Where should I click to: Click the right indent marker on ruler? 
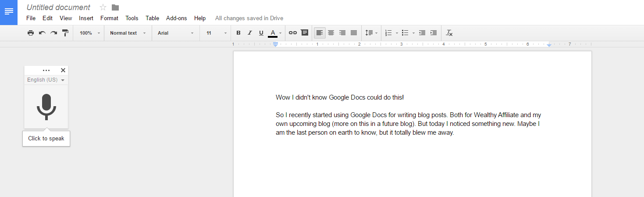coord(549,45)
